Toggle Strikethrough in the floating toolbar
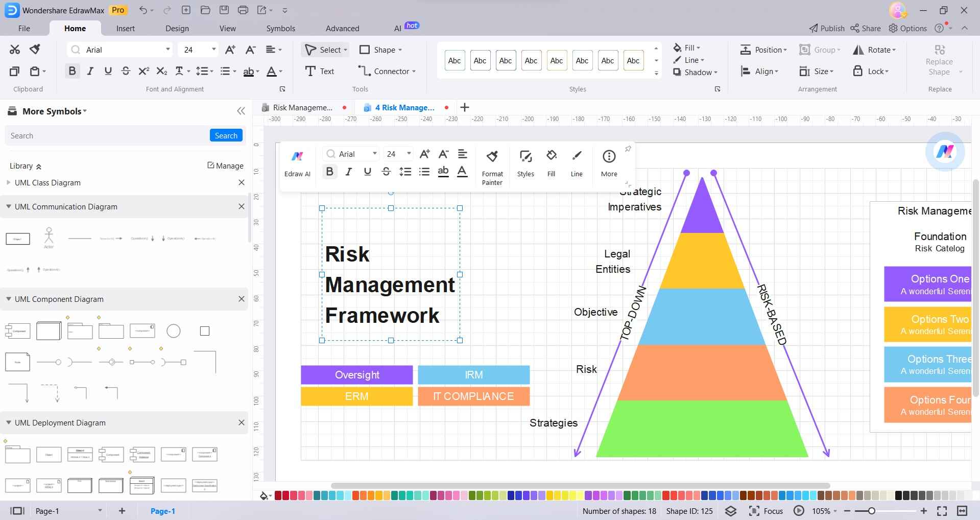This screenshot has width=980, height=520. [386, 172]
